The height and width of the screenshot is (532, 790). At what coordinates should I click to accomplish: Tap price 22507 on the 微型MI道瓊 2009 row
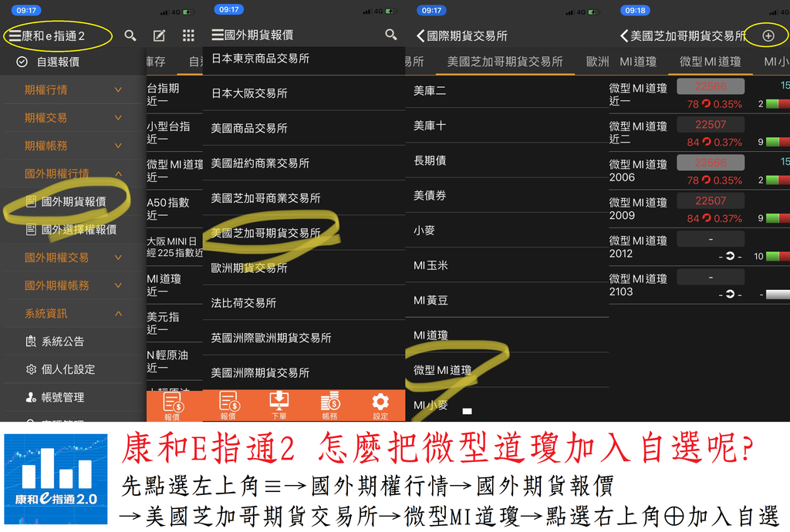click(x=711, y=200)
